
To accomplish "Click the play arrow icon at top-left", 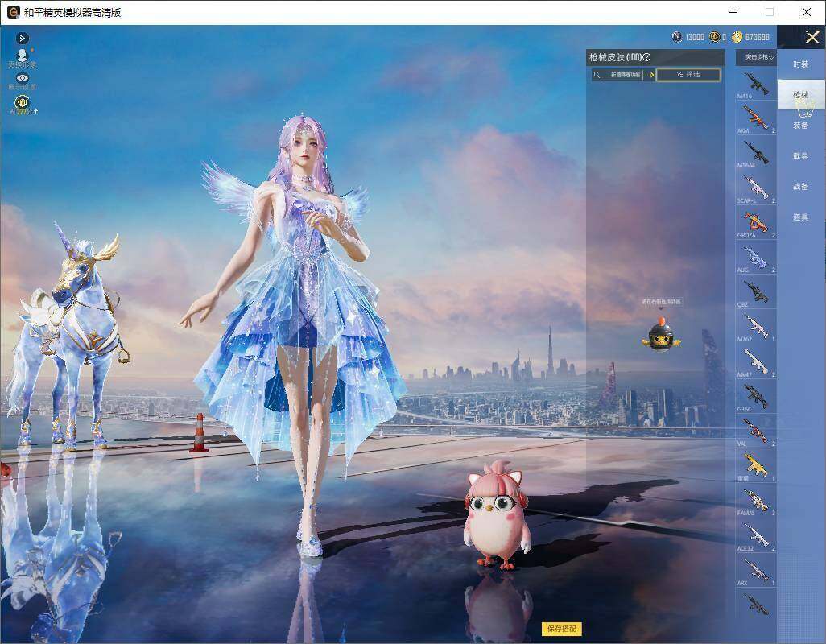I will pos(22,38).
